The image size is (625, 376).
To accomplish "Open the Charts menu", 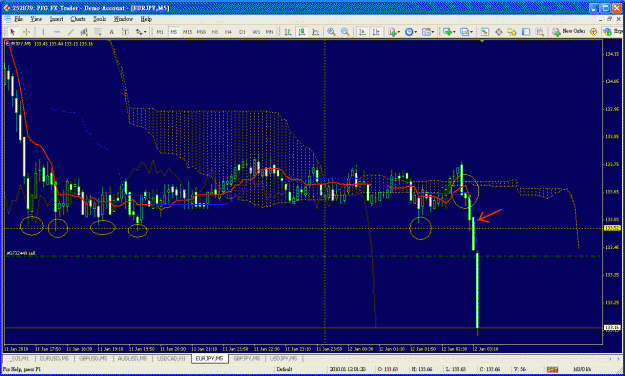I will point(78,19).
